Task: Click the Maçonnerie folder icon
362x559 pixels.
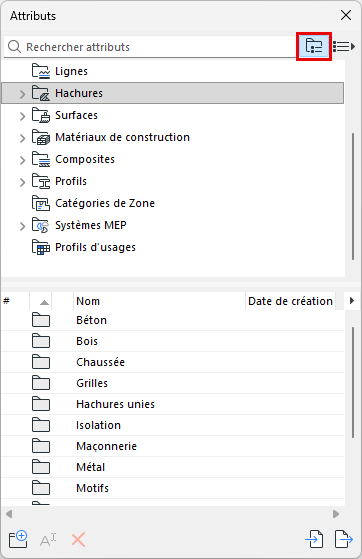Action: coord(41,446)
